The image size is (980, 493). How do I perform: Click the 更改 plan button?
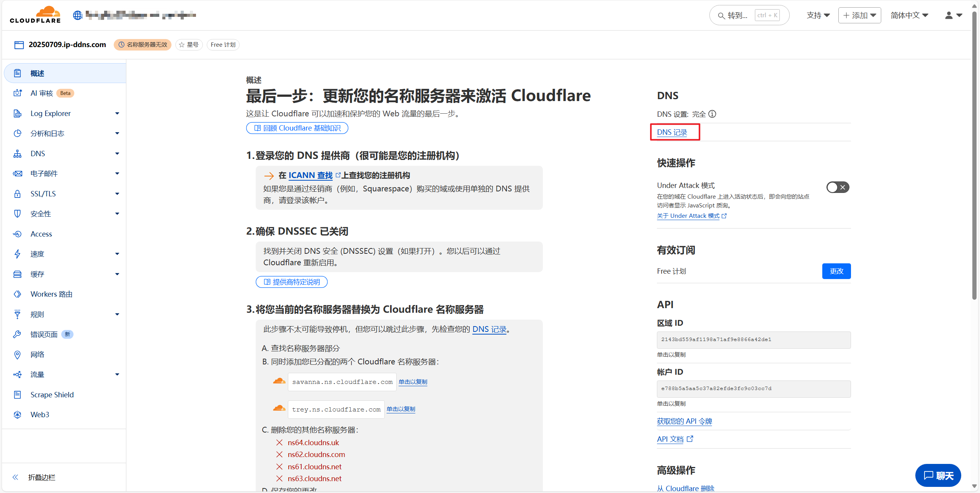(836, 271)
